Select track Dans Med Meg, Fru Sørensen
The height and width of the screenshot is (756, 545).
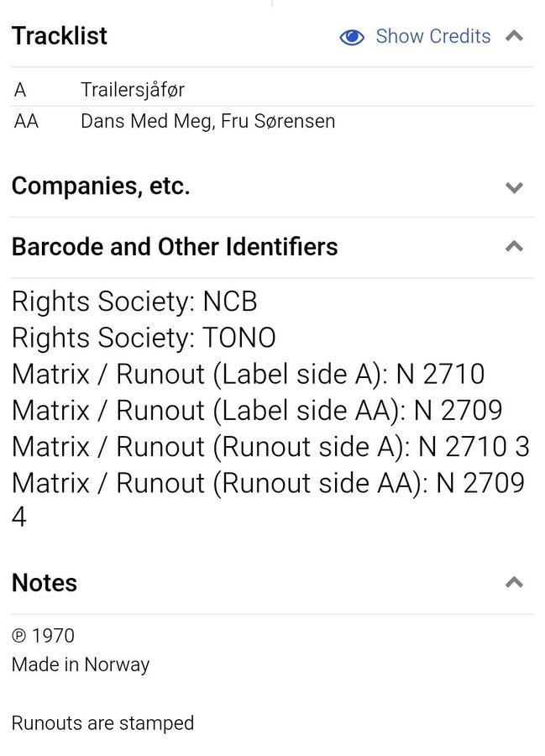(207, 121)
